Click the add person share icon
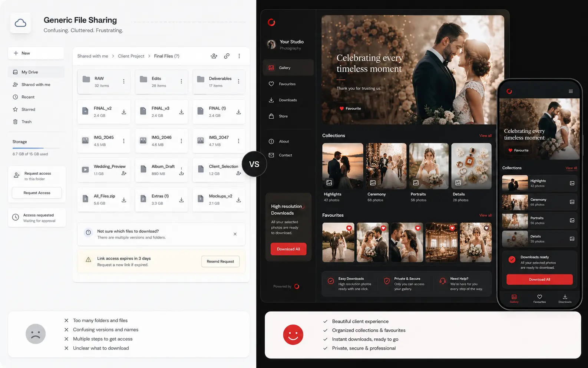Viewport: 588px width, 368px height. pyautogui.click(x=214, y=56)
